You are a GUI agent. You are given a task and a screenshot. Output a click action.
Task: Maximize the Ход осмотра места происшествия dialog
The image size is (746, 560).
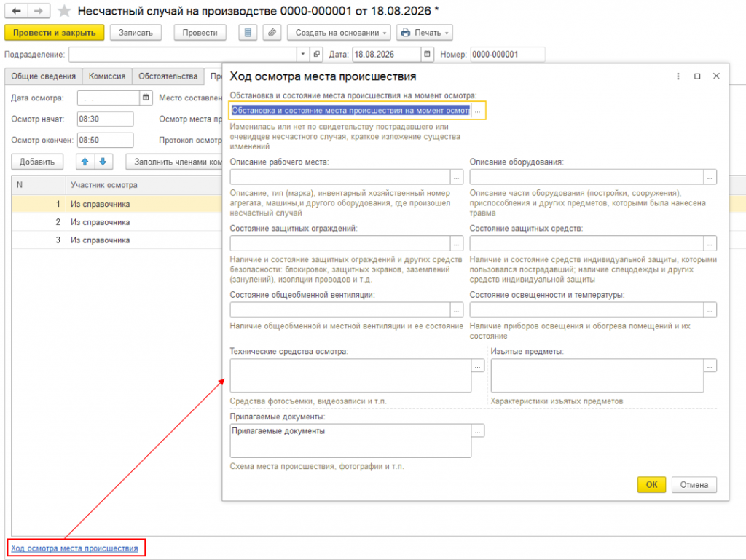click(697, 76)
